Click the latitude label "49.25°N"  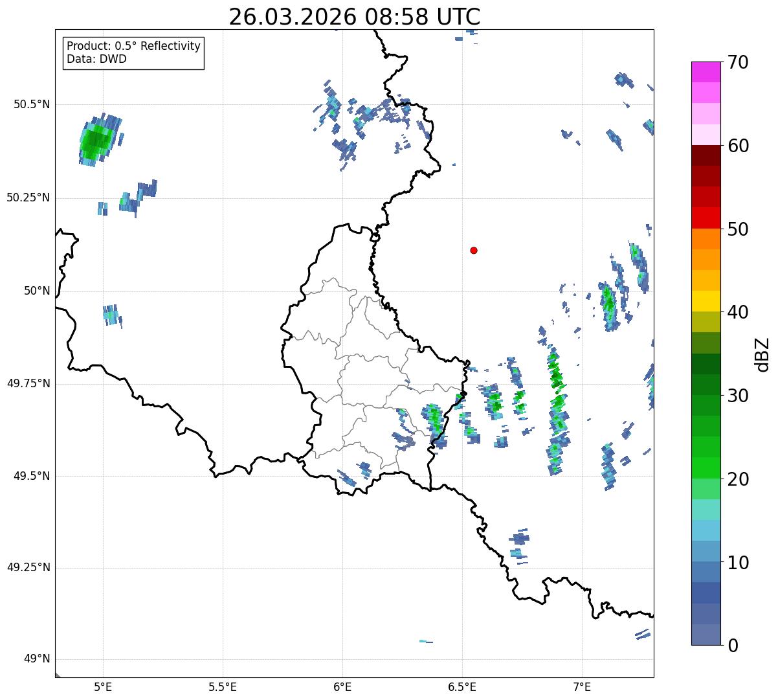point(28,567)
